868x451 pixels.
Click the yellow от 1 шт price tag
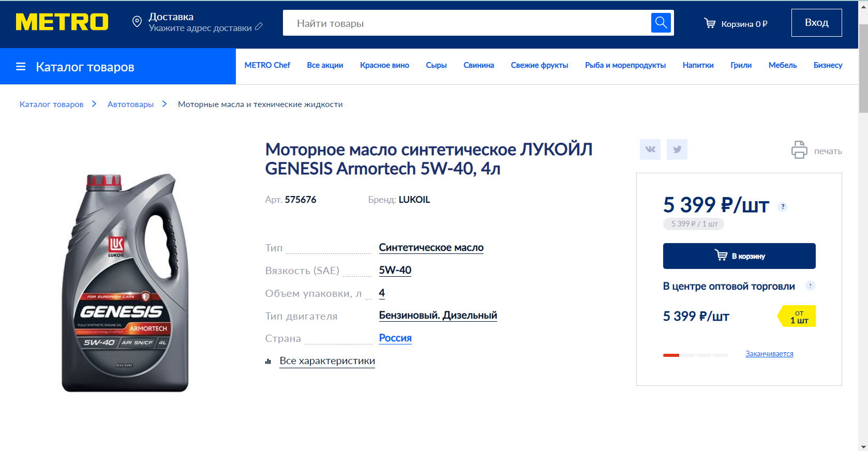click(797, 316)
